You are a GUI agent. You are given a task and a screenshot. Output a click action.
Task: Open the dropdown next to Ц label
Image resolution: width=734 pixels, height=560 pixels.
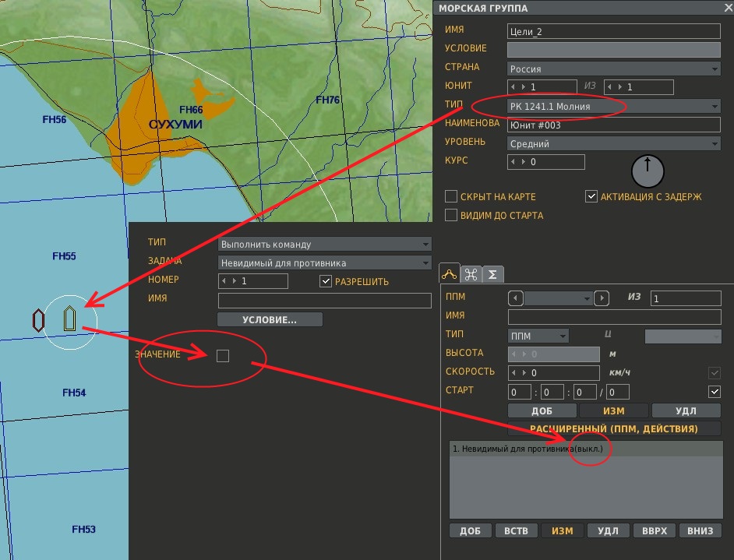pos(683,336)
